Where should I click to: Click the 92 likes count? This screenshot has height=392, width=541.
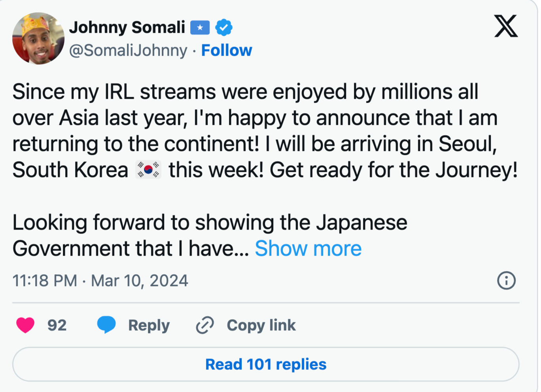57,325
